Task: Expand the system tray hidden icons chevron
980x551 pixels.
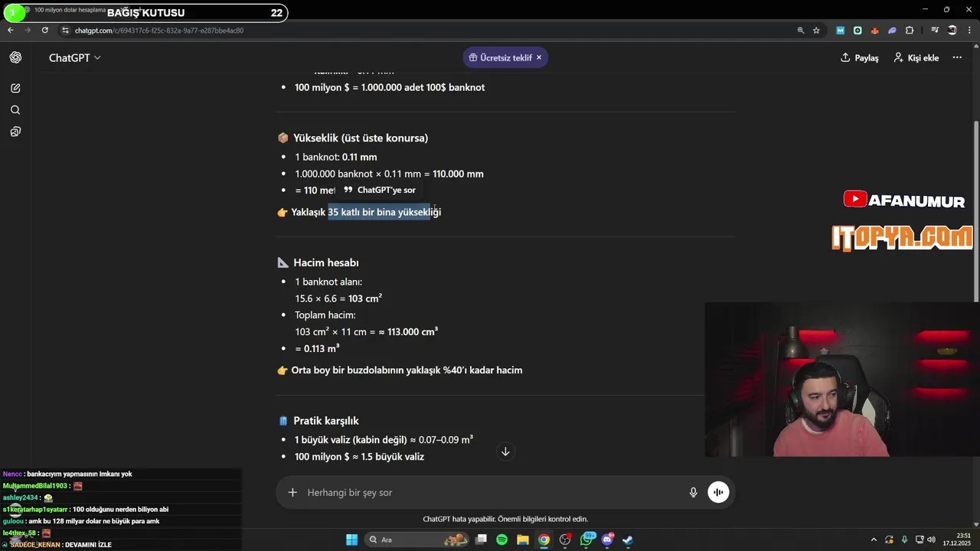Action: pyautogui.click(x=874, y=540)
